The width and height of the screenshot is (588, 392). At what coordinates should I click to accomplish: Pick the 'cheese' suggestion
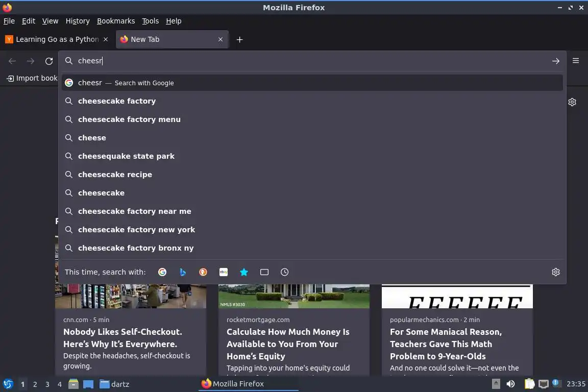(x=312, y=138)
